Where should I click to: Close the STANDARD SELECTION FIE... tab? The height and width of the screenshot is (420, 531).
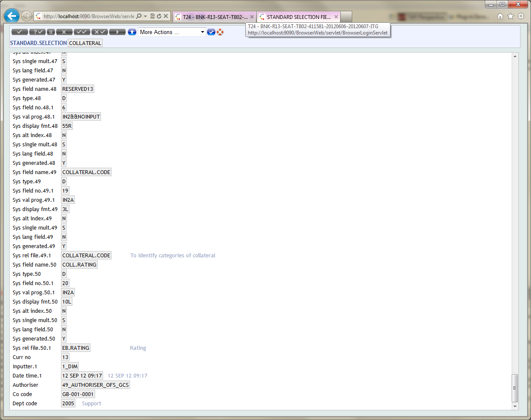[336, 17]
